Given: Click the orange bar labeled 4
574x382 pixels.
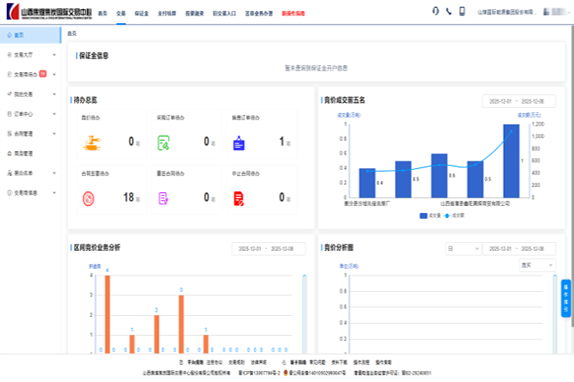Looking at the screenshot, I should [x=107, y=314].
